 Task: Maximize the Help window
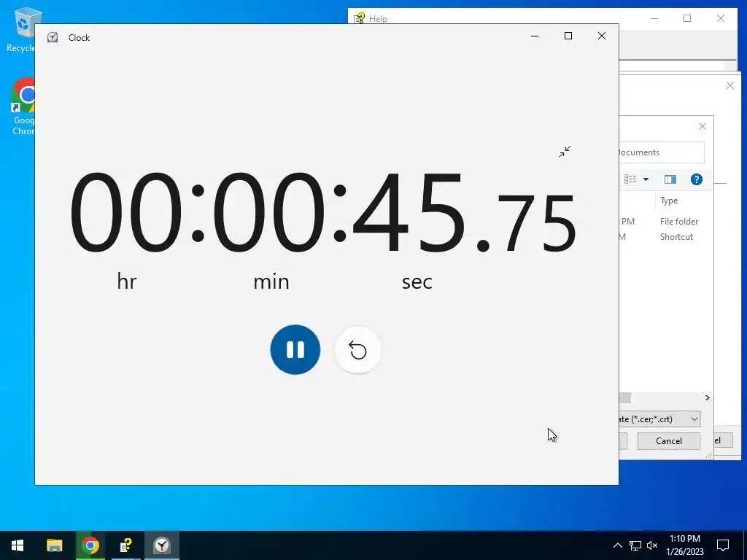point(687,18)
